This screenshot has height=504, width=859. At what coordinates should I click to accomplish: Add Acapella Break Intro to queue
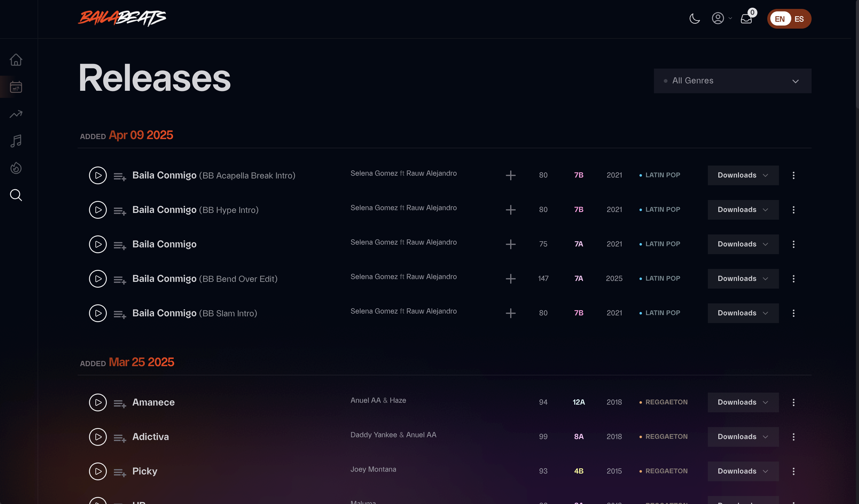click(120, 177)
